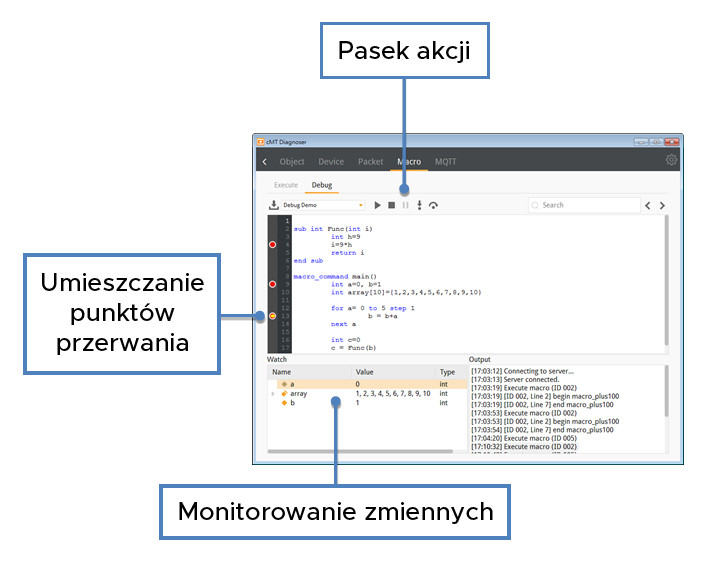Switch to the Macro tab
The height and width of the screenshot is (566, 717).
click(409, 161)
